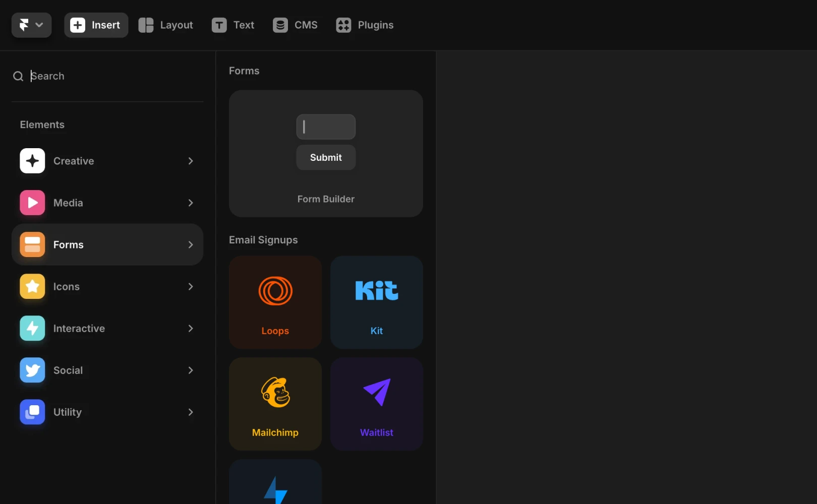Click the Creative sparkle icon
This screenshot has width=817, height=504.
32,161
